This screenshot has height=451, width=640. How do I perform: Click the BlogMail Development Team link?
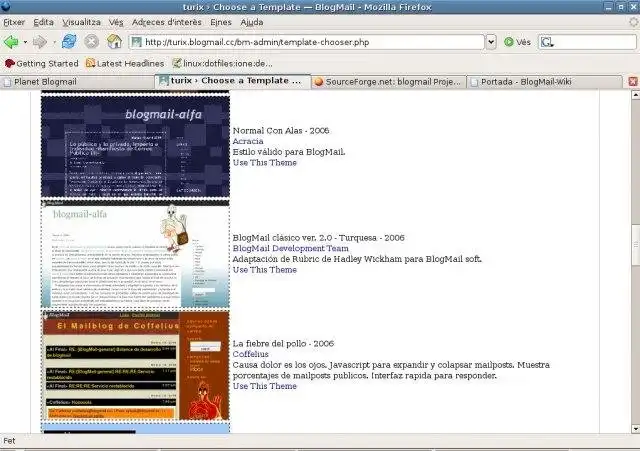(291, 248)
